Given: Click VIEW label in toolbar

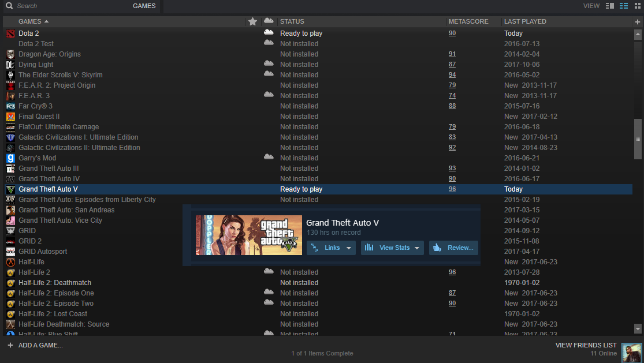Looking at the screenshot, I should point(591,6).
